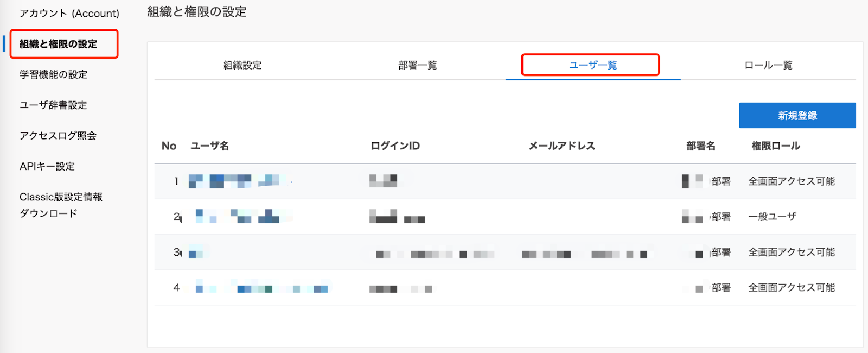Click Classic版設定情報ダウンロード link
The image size is (868, 353).
[x=60, y=205]
